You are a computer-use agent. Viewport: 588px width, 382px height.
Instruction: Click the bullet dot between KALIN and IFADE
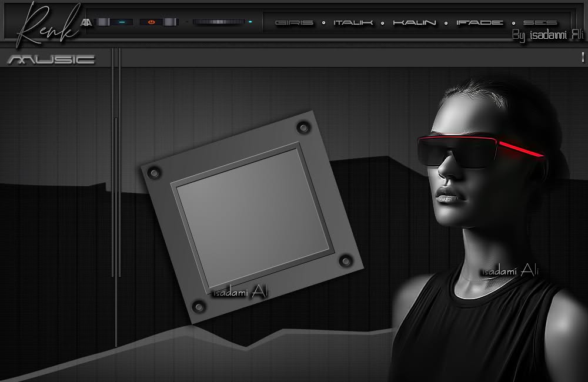tap(446, 23)
